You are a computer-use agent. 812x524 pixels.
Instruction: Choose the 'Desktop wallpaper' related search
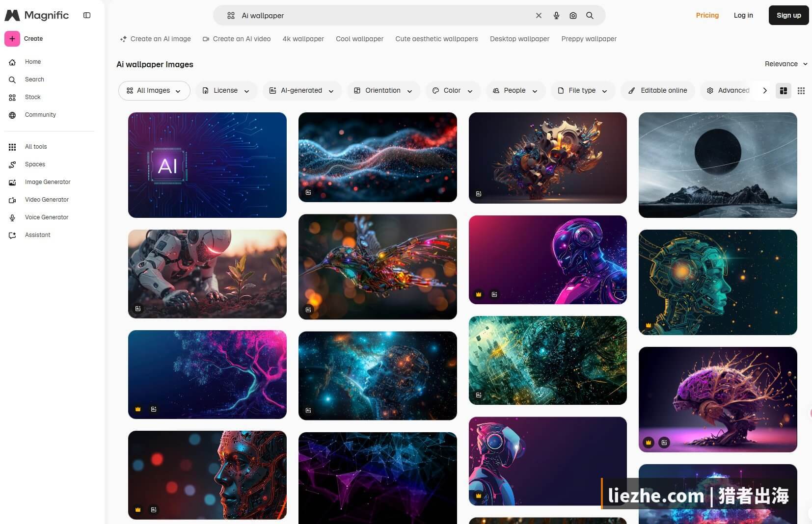click(x=519, y=39)
